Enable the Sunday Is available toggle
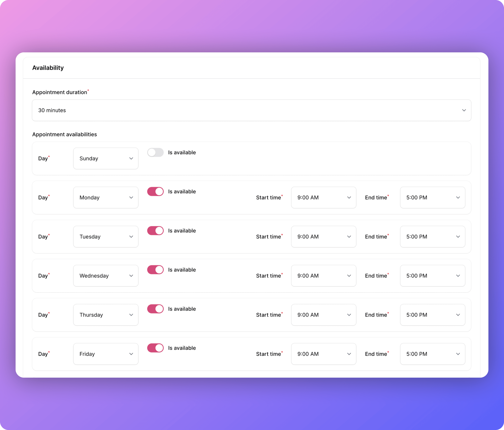 pyautogui.click(x=155, y=153)
